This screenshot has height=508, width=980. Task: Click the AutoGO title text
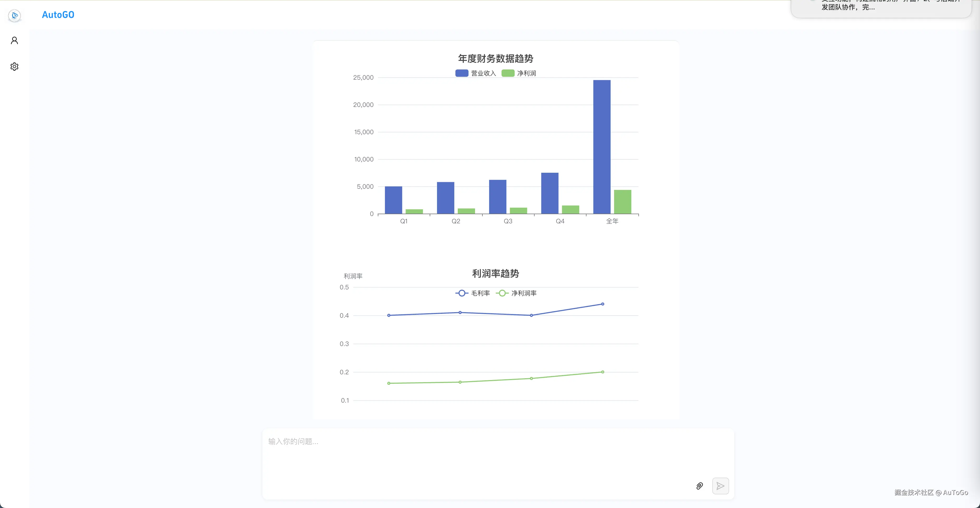tap(58, 15)
